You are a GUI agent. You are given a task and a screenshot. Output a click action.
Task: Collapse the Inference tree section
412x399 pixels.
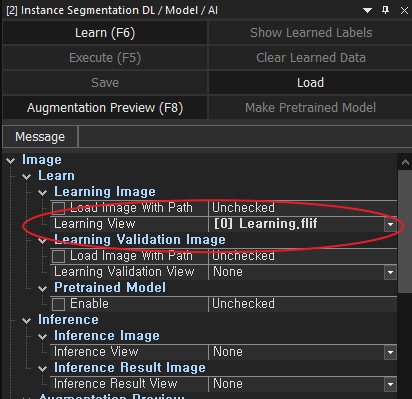(x=27, y=320)
